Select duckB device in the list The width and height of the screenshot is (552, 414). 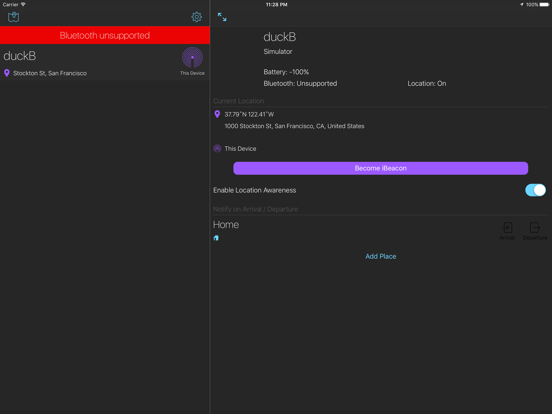[105, 62]
